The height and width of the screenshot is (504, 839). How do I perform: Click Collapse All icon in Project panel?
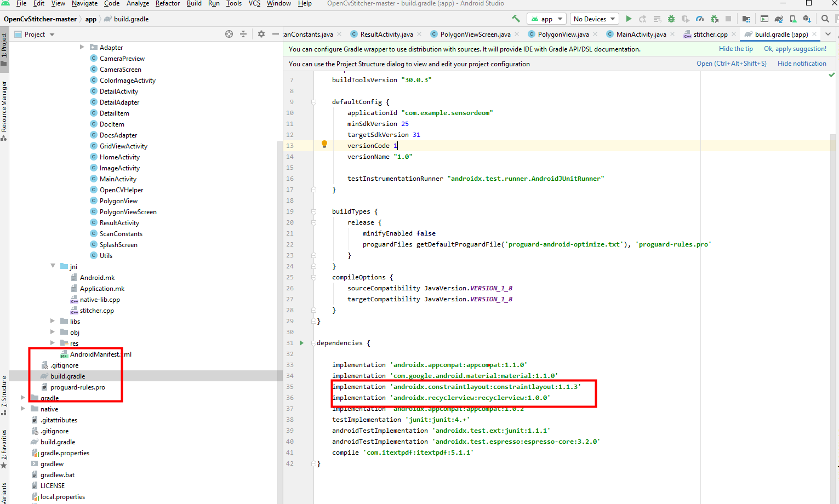pyautogui.click(x=243, y=34)
